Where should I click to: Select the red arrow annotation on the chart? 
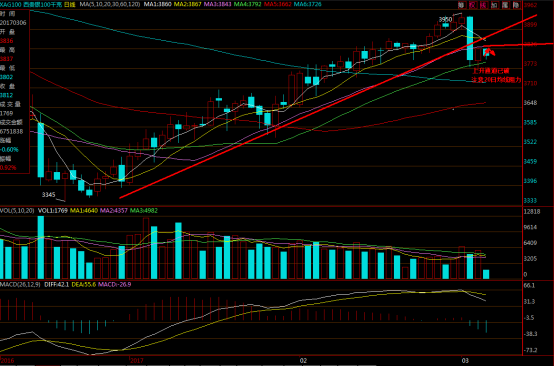point(489,52)
